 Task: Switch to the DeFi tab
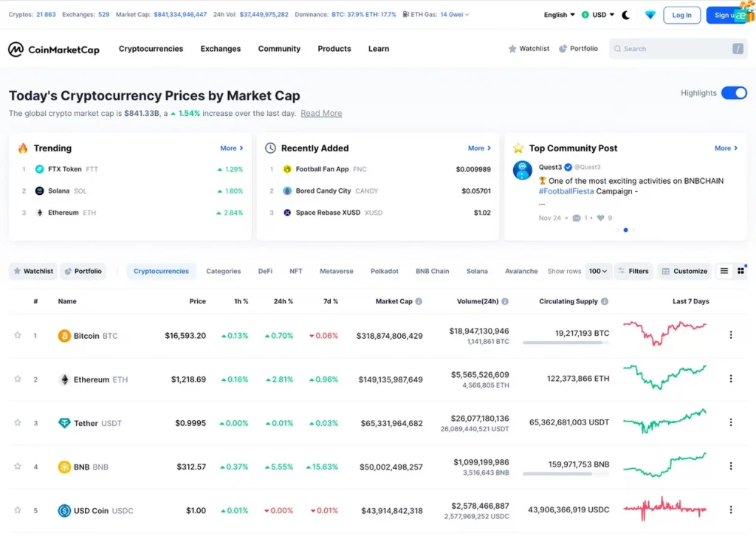pyautogui.click(x=265, y=271)
